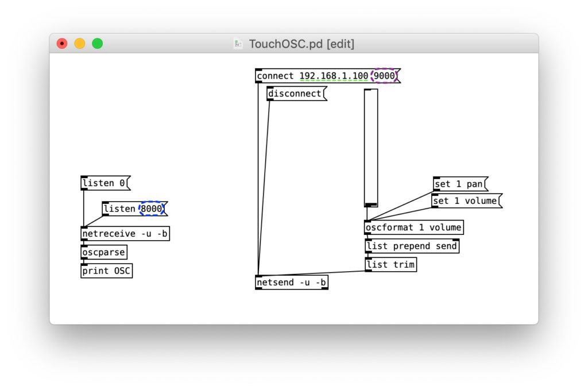Select the list trim object

click(x=391, y=264)
